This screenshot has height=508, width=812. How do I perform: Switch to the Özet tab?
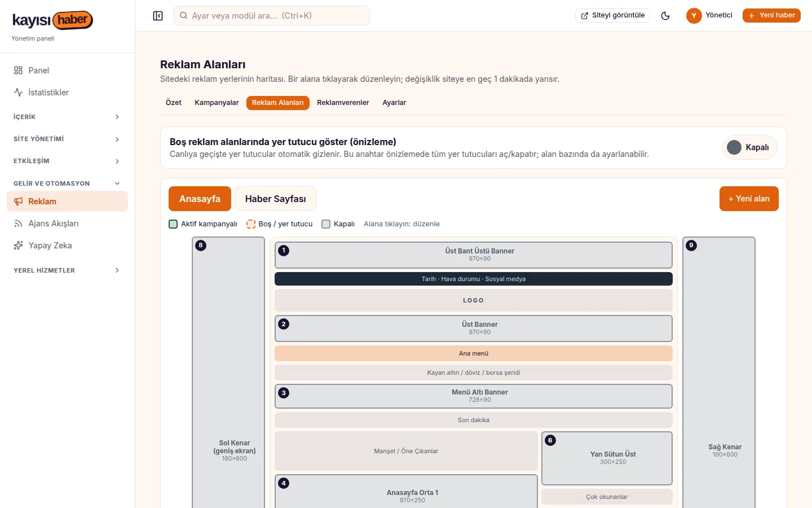pyautogui.click(x=174, y=103)
